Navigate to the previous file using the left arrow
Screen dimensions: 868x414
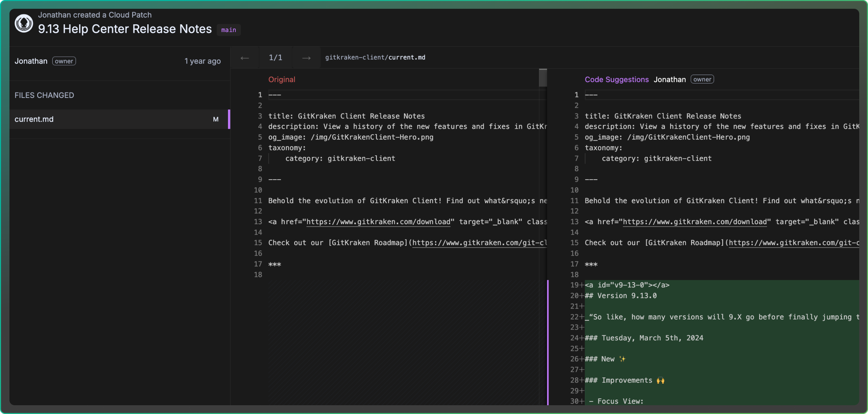[x=245, y=58]
